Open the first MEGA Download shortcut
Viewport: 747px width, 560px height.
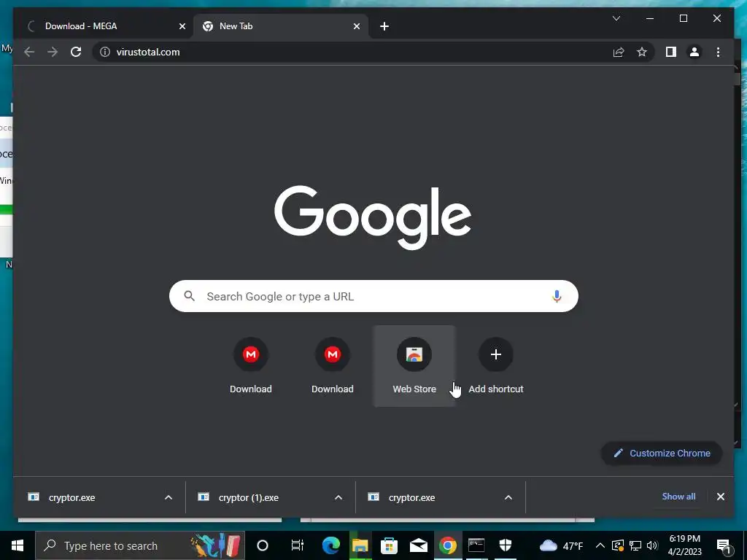coord(251,366)
